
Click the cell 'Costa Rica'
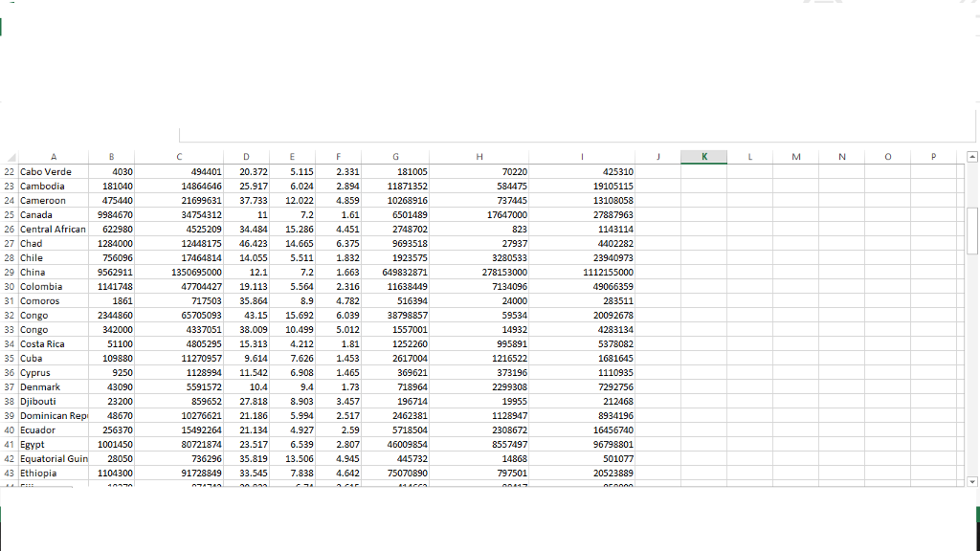pos(54,344)
